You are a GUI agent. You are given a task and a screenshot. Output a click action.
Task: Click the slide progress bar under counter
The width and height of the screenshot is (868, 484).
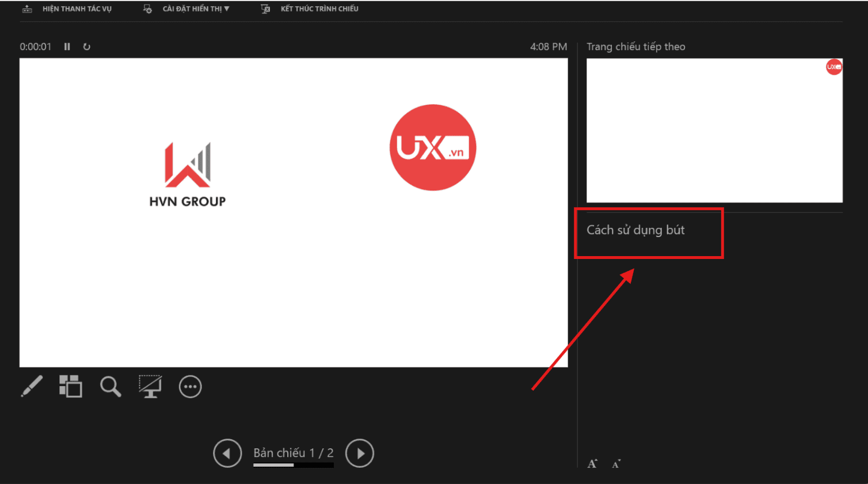[x=294, y=465]
